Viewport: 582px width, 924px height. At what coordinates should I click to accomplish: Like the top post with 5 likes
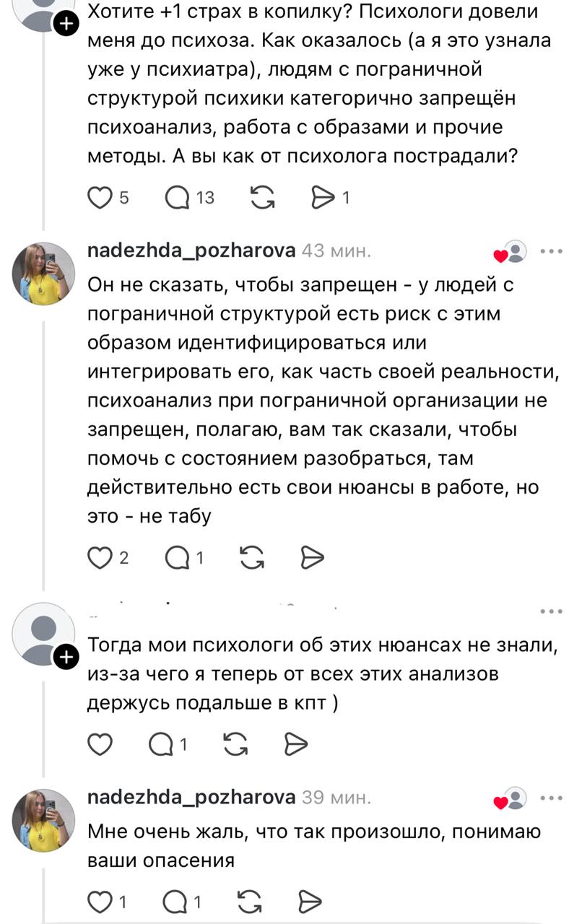tap(100, 197)
